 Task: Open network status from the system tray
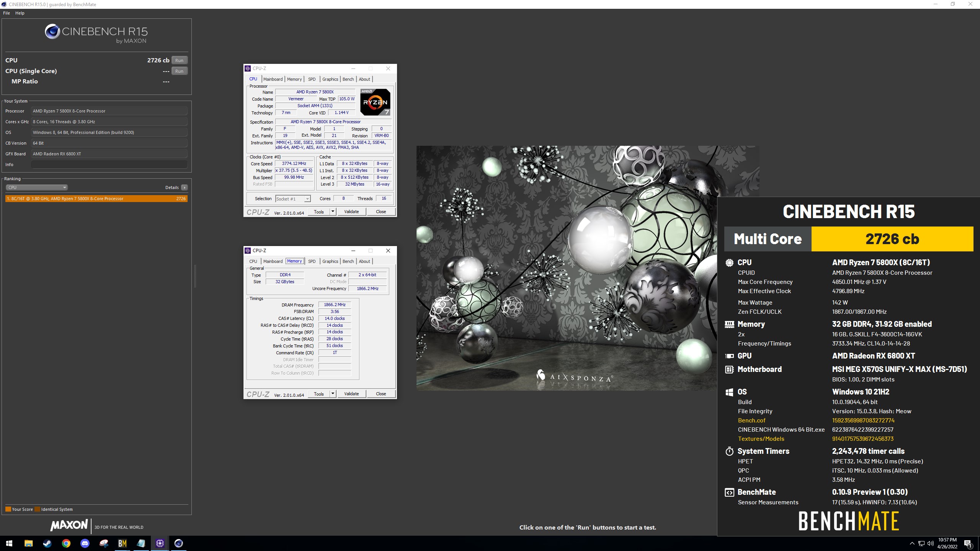click(921, 543)
